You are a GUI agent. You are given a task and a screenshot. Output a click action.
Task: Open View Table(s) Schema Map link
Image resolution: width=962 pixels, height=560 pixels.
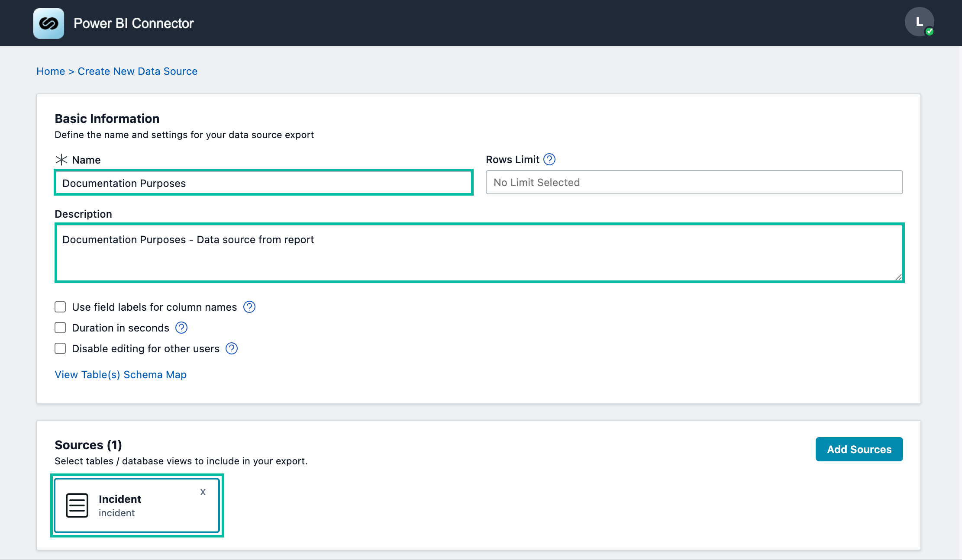[x=121, y=375]
